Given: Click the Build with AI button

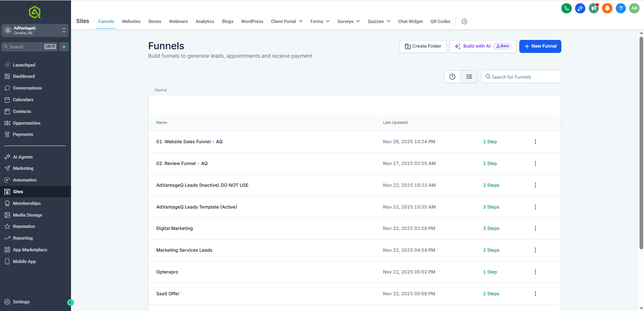Looking at the screenshot, I should click(483, 46).
